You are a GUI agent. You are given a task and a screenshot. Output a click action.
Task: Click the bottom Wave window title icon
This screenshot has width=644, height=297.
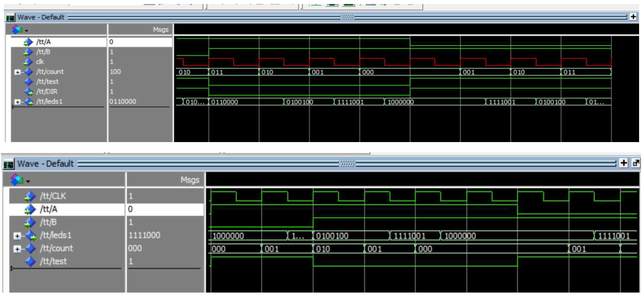[x=8, y=164]
